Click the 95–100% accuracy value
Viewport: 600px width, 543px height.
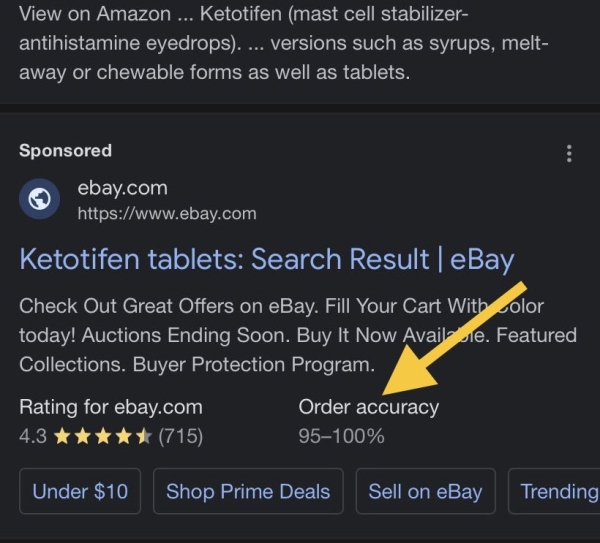coord(341,436)
